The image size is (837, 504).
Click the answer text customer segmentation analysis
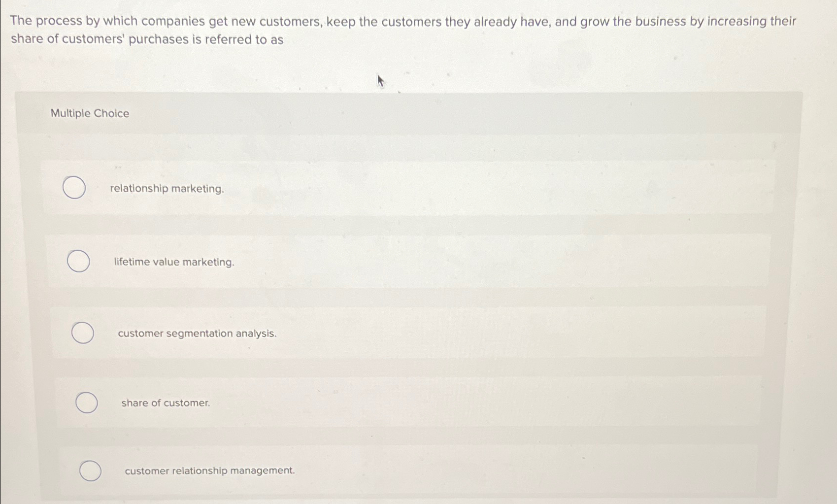[197, 334]
